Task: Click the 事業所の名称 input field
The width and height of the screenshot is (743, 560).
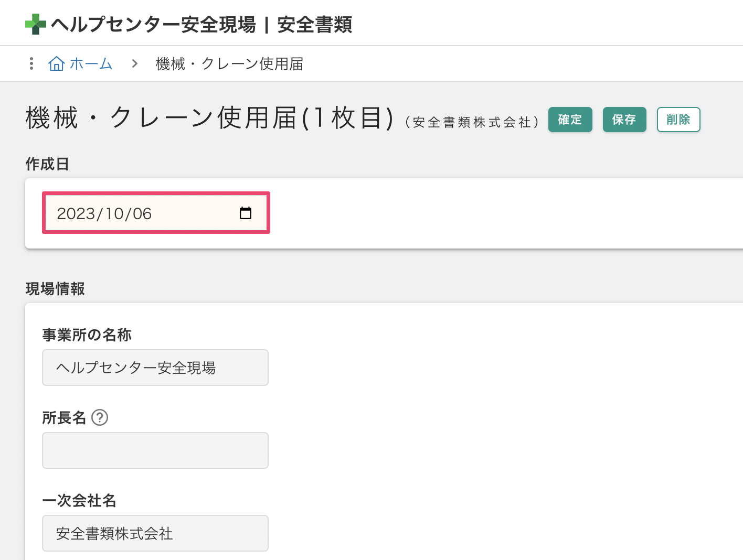Action: [155, 368]
